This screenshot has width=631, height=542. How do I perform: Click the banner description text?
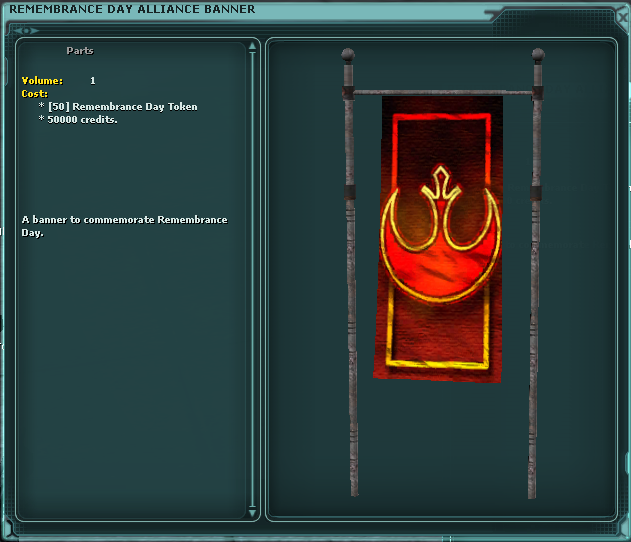(x=124, y=225)
